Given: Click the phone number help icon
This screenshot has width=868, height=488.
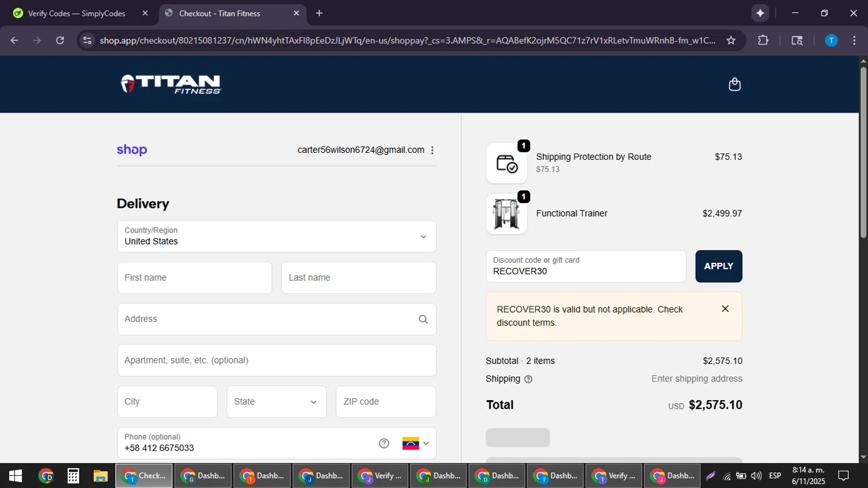Looking at the screenshot, I should tap(384, 443).
